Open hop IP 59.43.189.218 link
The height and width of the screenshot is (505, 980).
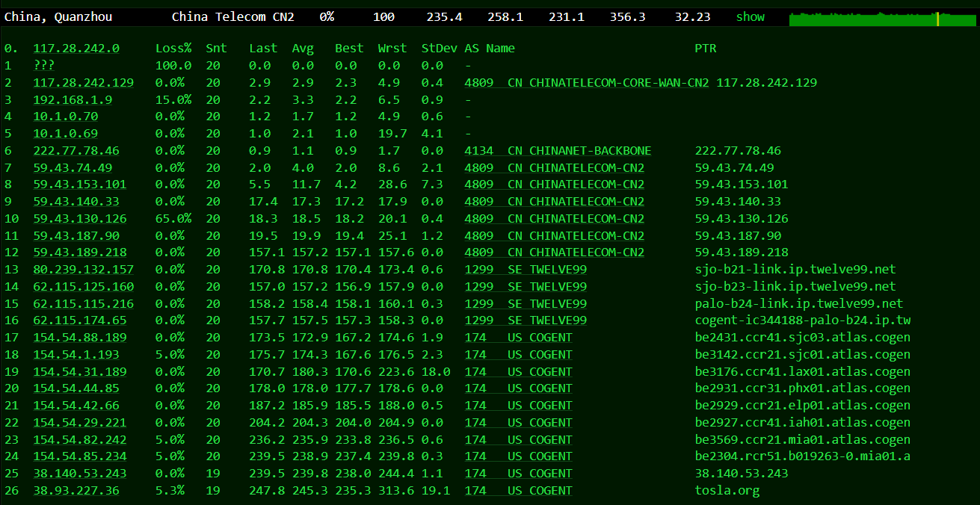[80, 252]
